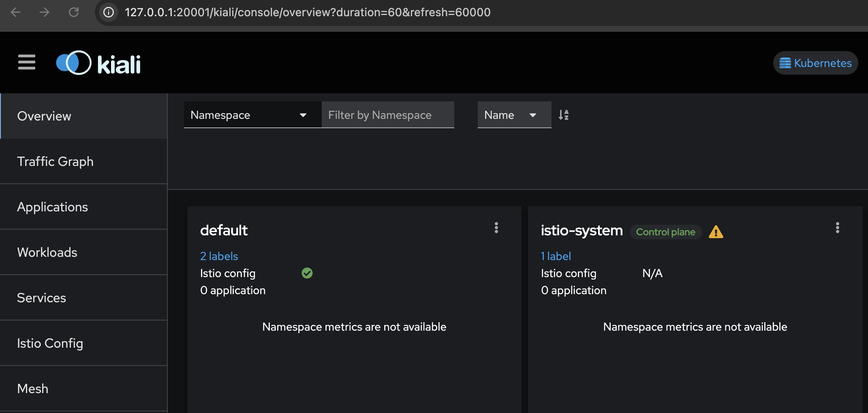Open default namespace kebab menu
The height and width of the screenshot is (413, 868).
[496, 228]
